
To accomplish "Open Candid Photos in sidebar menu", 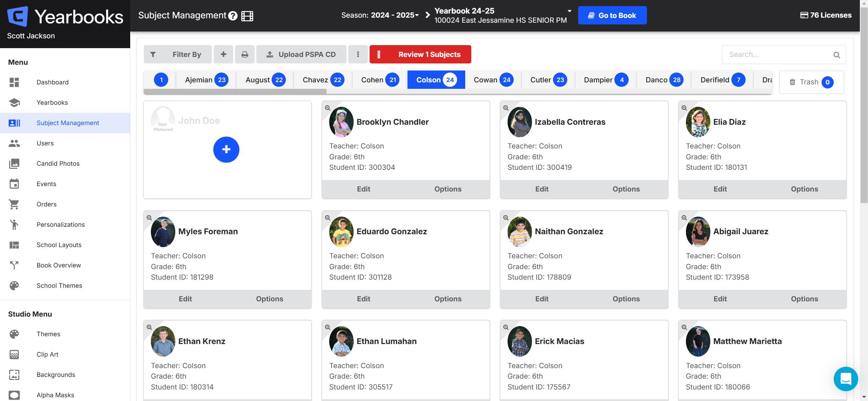I will (x=58, y=163).
